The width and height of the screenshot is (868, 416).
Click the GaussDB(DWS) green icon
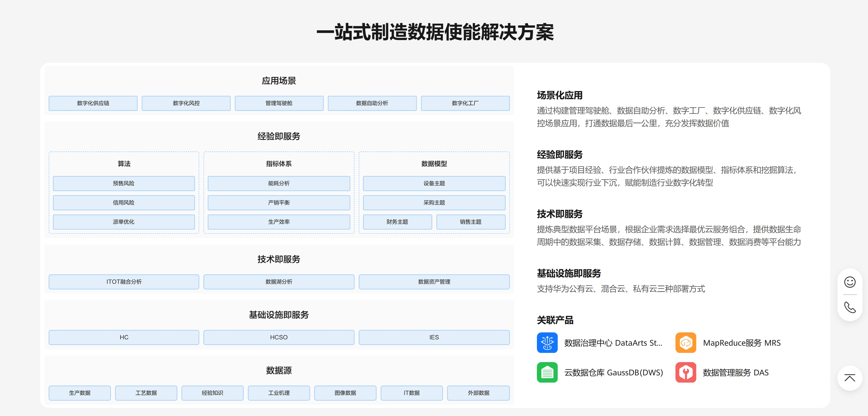pos(547,372)
